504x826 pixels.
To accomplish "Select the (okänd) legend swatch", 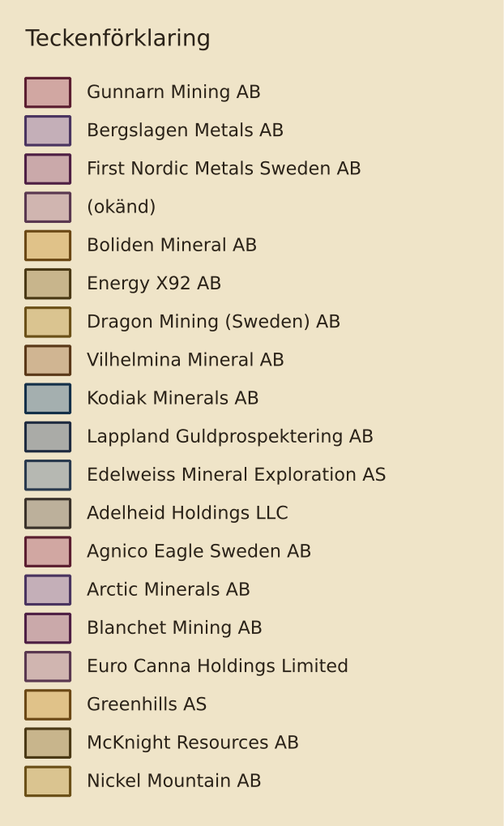I will tap(48, 208).
